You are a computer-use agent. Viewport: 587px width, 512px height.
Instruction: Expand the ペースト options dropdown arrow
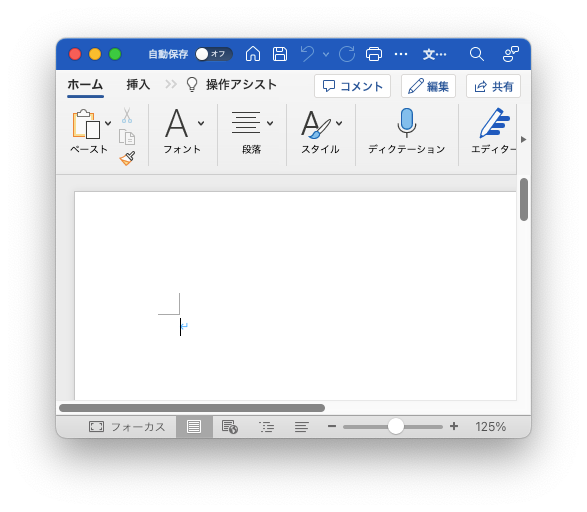108,123
